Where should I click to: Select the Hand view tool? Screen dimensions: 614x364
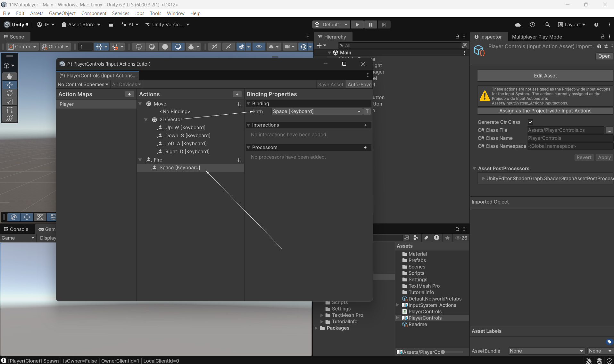click(x=10, y=76)
